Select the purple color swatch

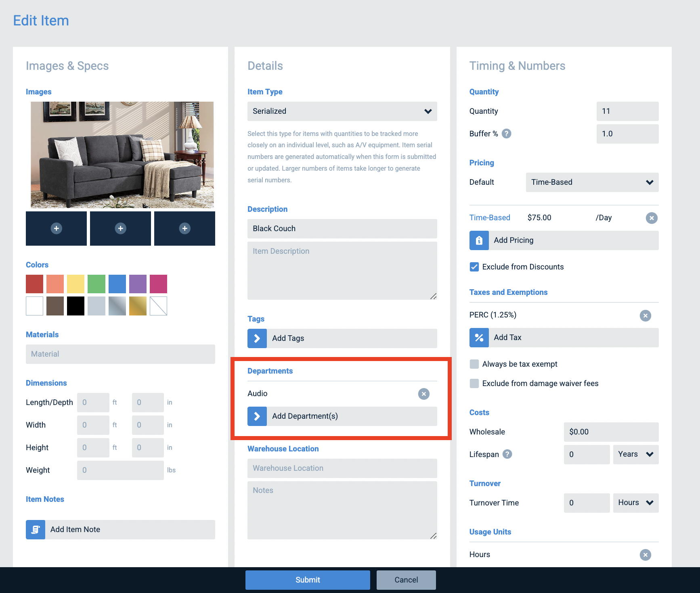coord(137,284)
